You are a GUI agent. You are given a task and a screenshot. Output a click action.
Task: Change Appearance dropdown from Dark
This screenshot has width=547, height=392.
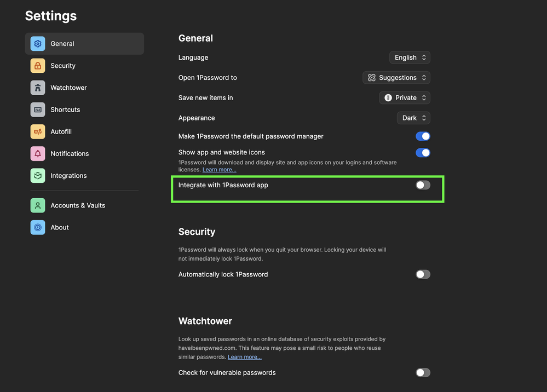(x=413, y=118)
